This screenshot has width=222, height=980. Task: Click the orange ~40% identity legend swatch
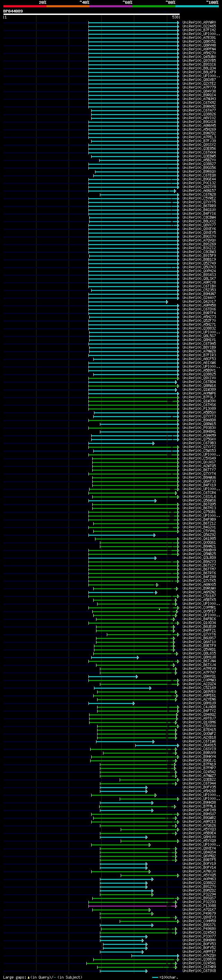[x=68, y=6]
